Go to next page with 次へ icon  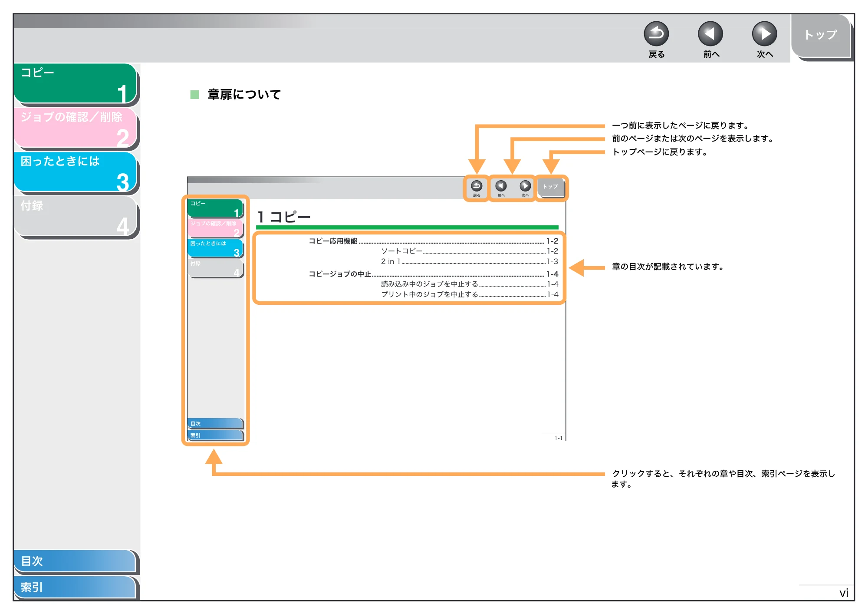pyautogui.click(x=764, y=34)
